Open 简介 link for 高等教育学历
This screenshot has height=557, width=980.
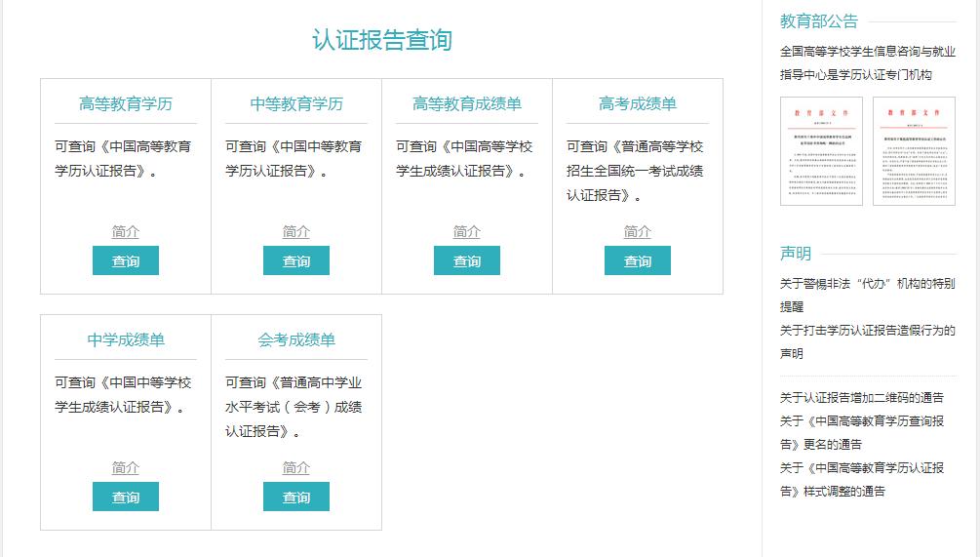[126, 232]
